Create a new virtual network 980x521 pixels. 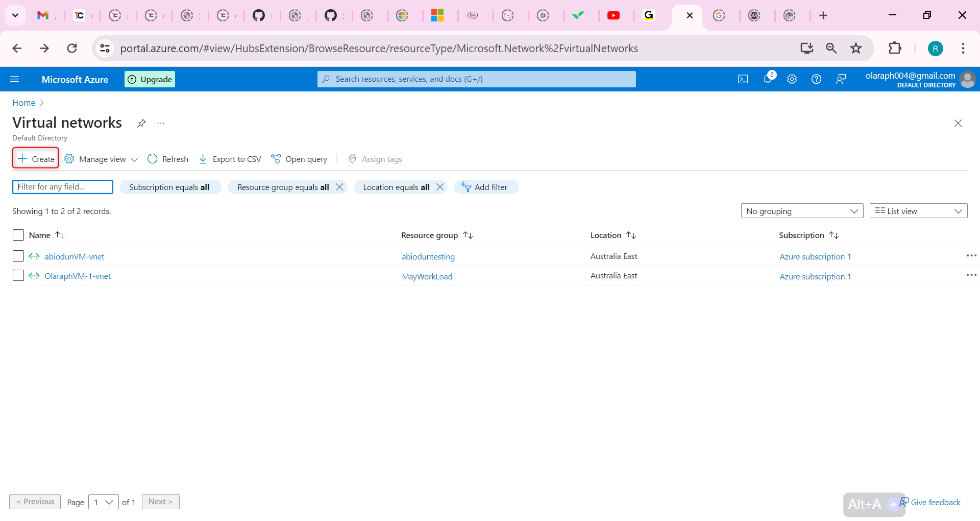[x=36, y=159]
